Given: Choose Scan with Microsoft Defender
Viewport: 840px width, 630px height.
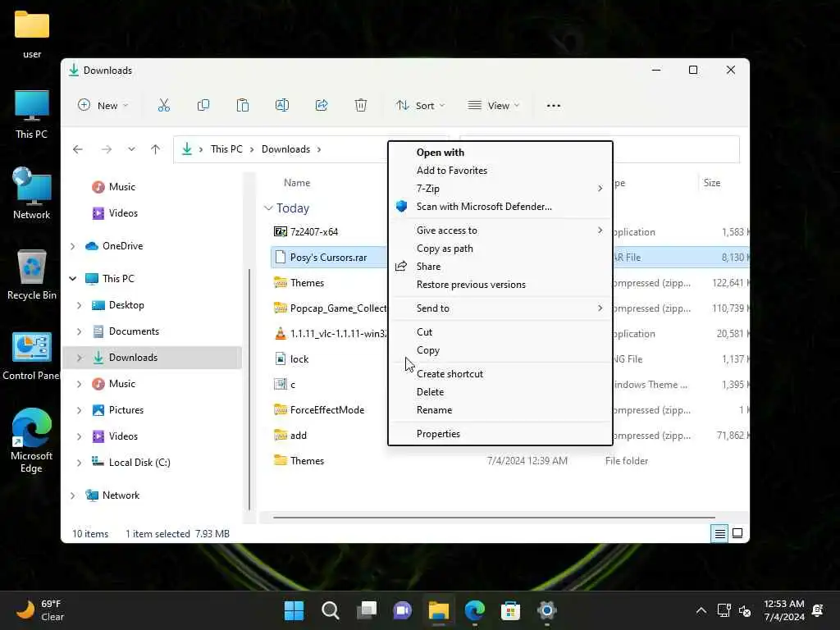Looking at the screenshot, I should pyautogui.click(x=500, y=207).
